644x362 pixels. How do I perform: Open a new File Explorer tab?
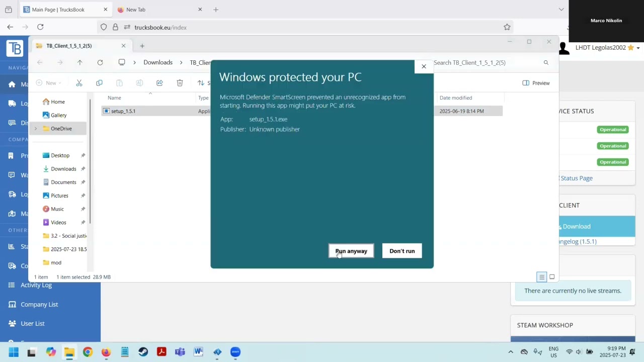point(142,46)
